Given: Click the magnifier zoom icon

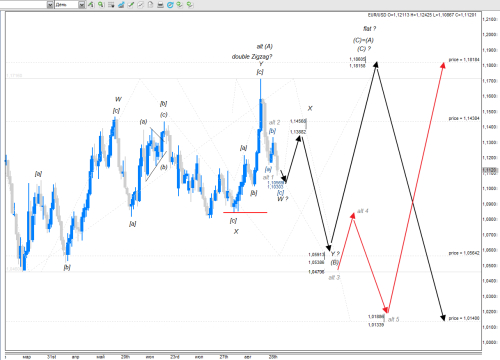Looking at the screenshot, I should (101, 5).
